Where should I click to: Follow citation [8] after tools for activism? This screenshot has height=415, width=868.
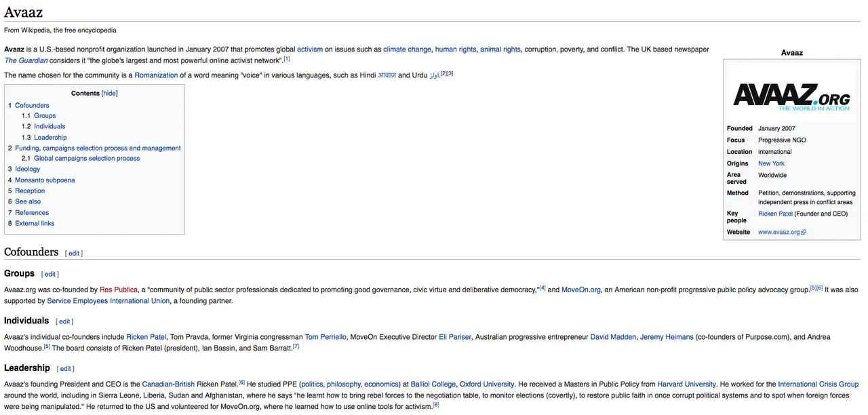click(x=436, y=405)
